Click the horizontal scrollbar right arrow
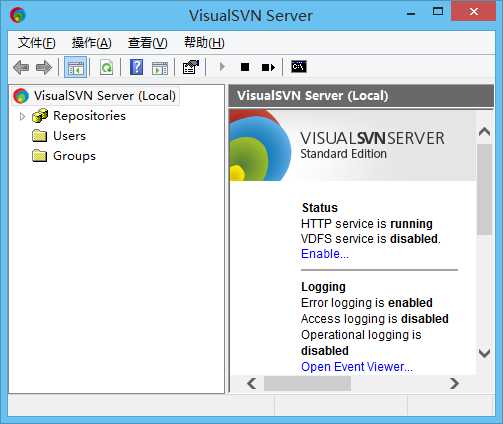 point(454,383)
